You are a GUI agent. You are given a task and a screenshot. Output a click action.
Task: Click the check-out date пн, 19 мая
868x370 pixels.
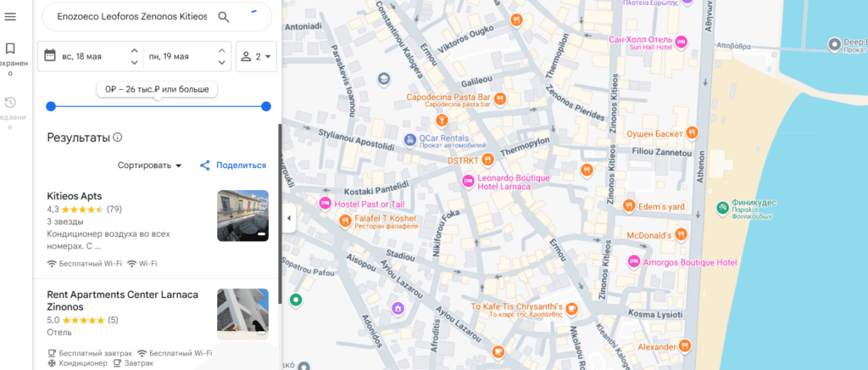169,57
